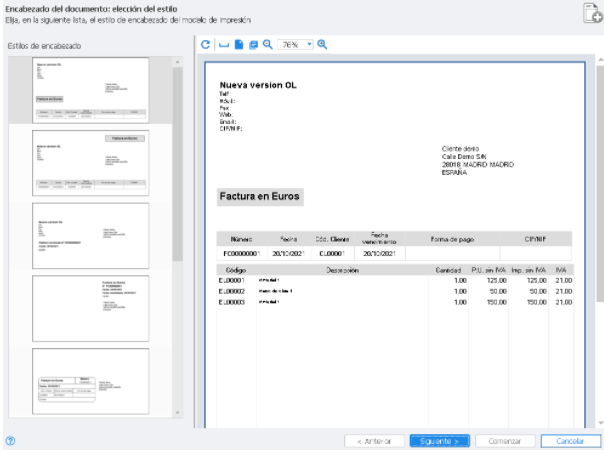The width and height of the screenshot is (604, 453).
Task: Go back with the Anterior button
Action: point(374,441)
